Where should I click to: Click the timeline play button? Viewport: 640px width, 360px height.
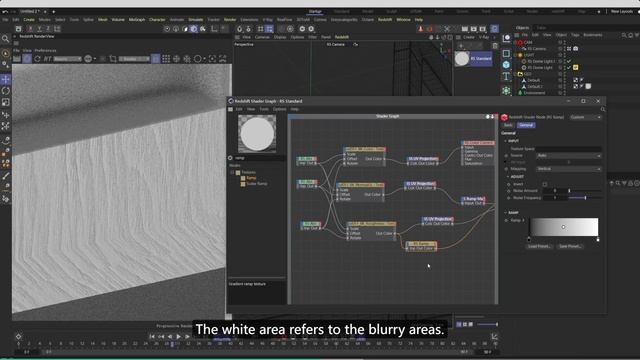(178, 336)
